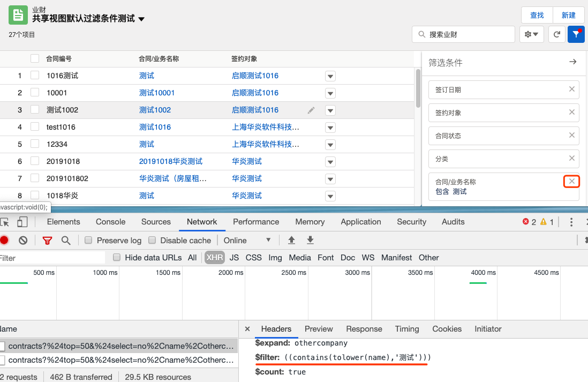This screenshot has width=588, height=382.
Task: Open the Online throttling dropdown
Action: [x=247, y=240]
